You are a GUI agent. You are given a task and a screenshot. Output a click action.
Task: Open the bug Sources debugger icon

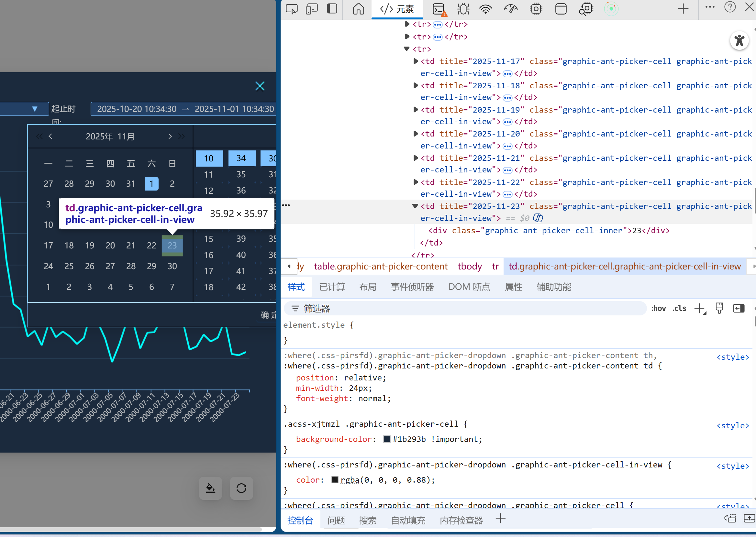tap(463, 9)
